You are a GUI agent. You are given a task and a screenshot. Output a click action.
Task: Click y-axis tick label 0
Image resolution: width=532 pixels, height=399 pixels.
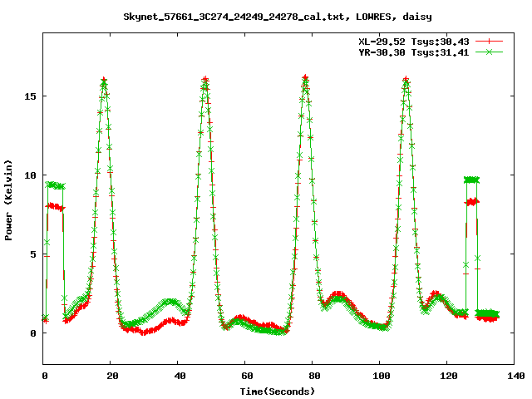click(33, 333)
